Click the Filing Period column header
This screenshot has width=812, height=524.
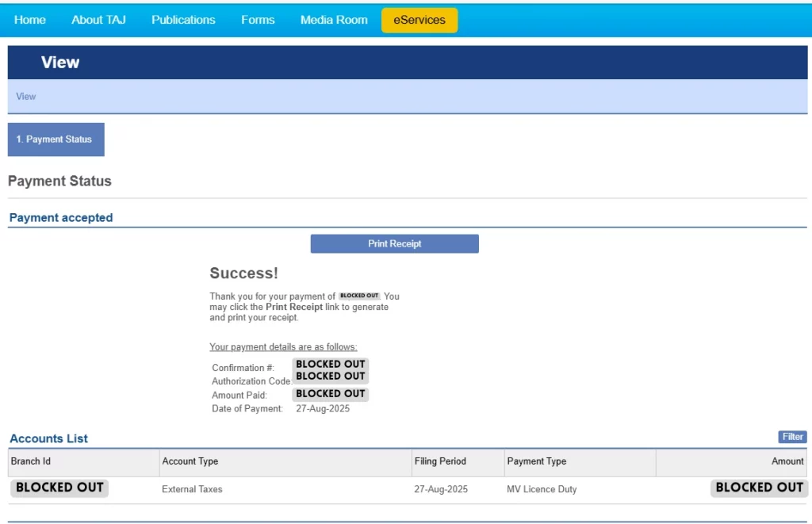tap(440, 461)
